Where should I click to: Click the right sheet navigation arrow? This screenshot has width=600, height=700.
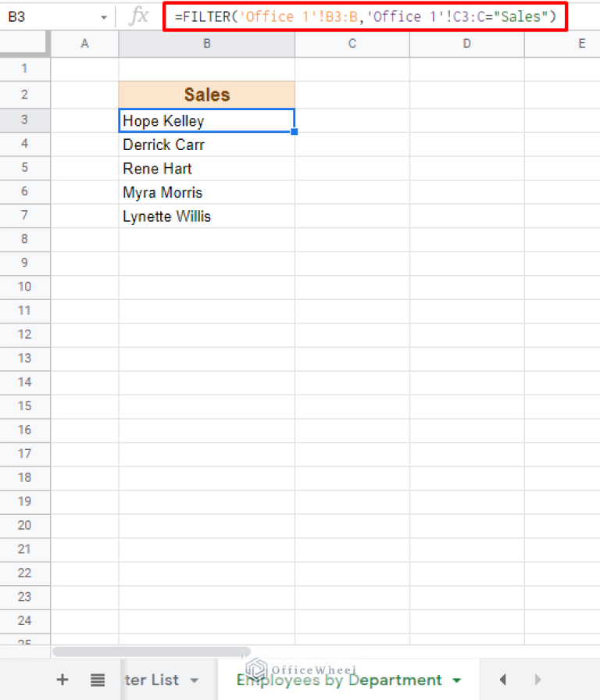(537, 680)
